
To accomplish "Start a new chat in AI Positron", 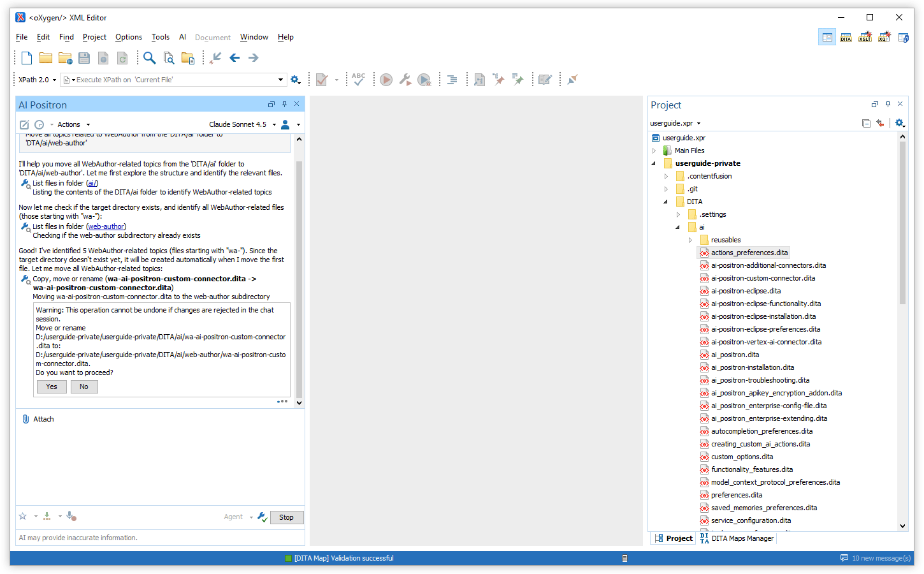I will click(24, 125).
